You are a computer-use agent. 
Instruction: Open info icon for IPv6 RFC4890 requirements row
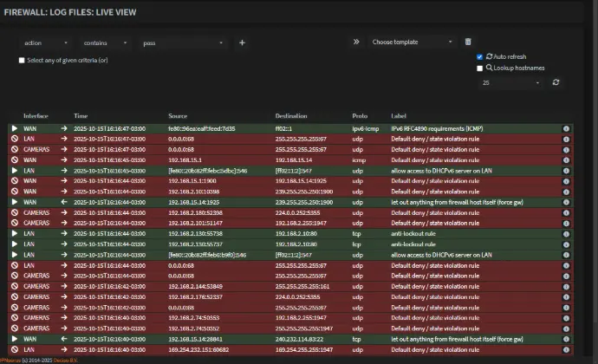(566, 128)
